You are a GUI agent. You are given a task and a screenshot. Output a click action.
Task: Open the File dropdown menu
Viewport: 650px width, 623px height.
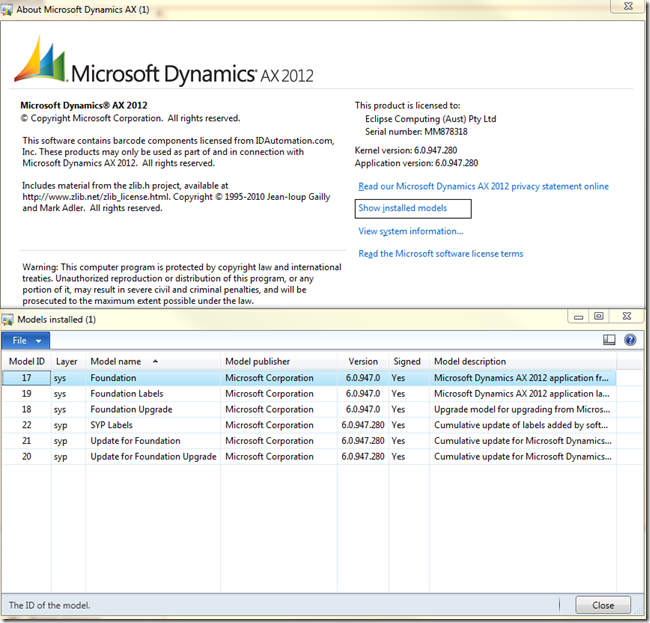(x=25, y=340)
